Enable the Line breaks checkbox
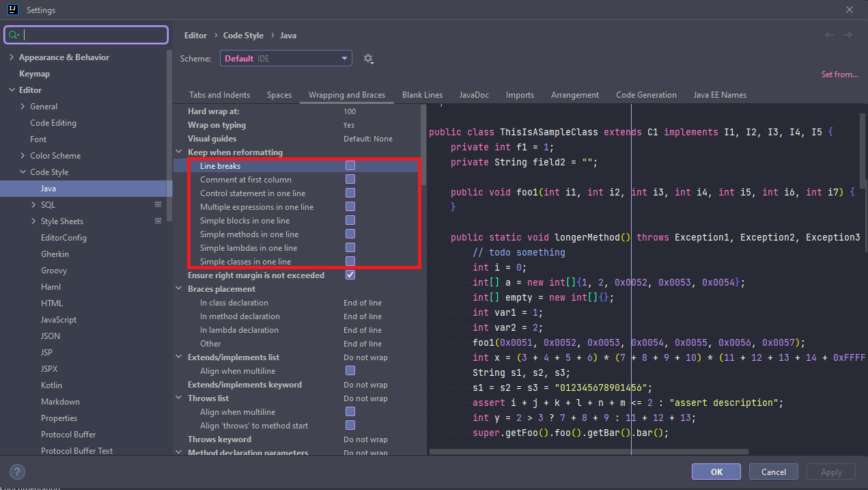This screenshot has width=868, height=490. pyautogui.click(x=350, y=165)
